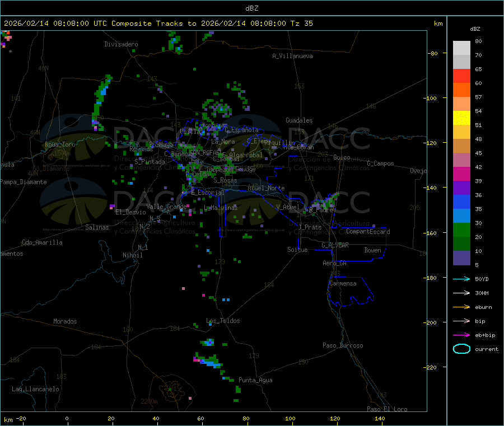Click the Composite Tracks timestamp header text

coord(158,24)
